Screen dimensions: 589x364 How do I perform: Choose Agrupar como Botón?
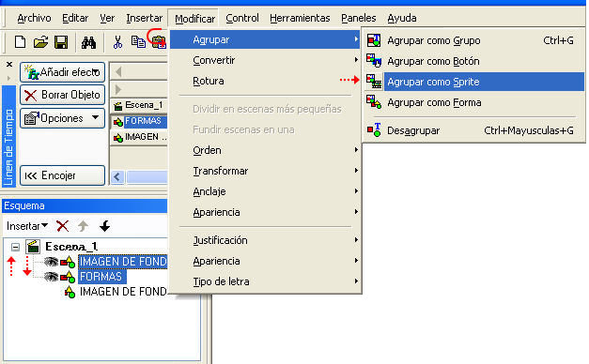pyautogui.click(x=473, y=61)
